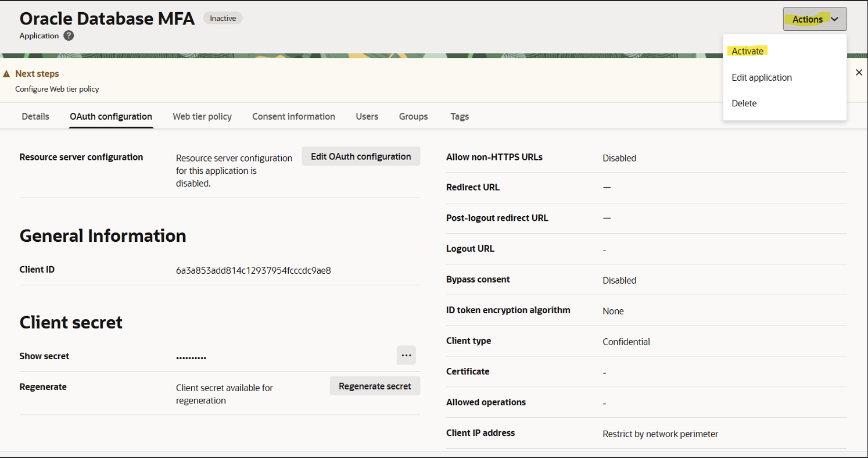The image size is (868, 458).
Task: View the Consent information tab
Action: coord(293,116)
